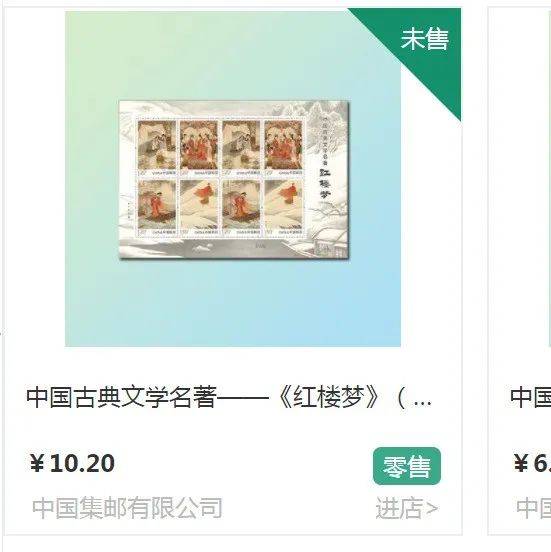Click the ¥10.20 price
551x552 pixels.
point(72,463)
